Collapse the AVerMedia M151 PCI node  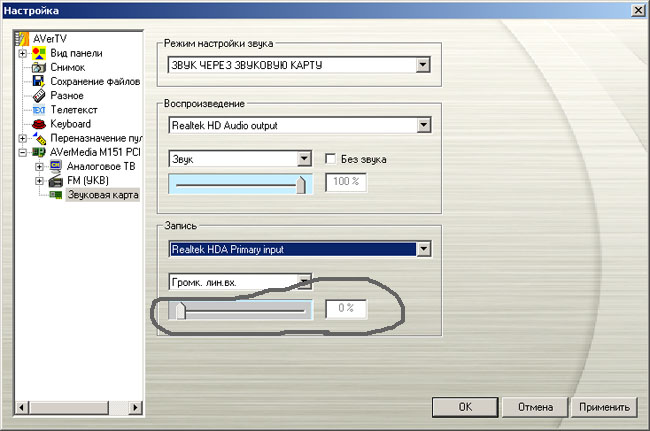coord(22,153)
